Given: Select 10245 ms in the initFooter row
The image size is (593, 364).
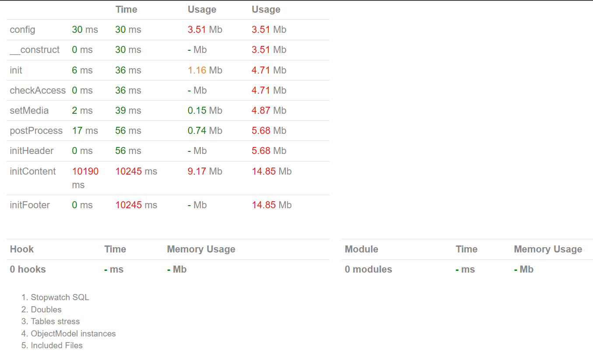Looking at the screenshot, I should pyautogui.click(x=137, y=205).
